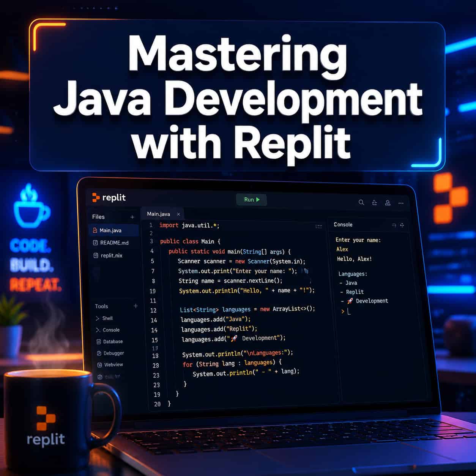Click the first icon in Console header

(x=394, y=225)
